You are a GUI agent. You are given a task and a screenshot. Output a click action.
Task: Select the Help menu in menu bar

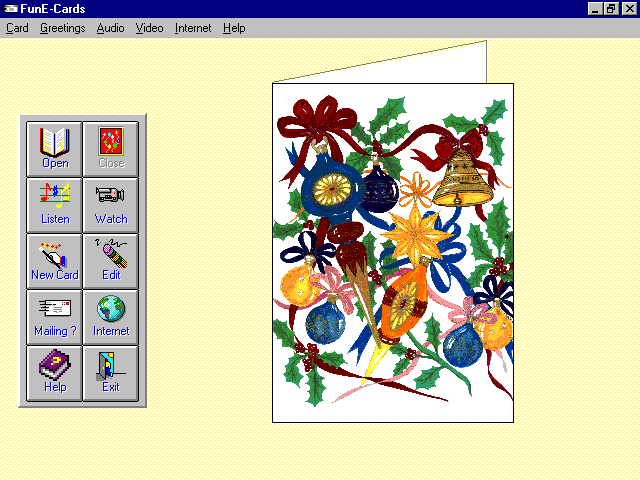234,28
